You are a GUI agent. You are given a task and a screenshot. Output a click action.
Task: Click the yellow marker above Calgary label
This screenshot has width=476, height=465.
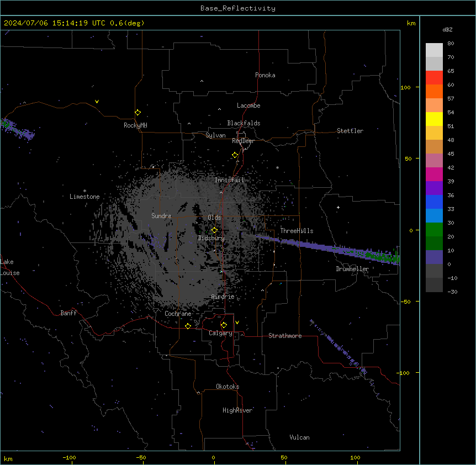tap(224, 325)
